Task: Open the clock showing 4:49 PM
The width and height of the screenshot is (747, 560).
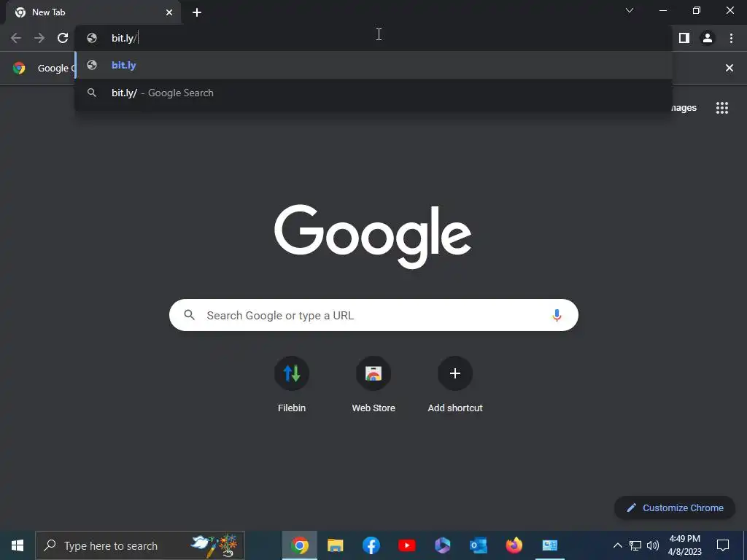Action: 684,545
